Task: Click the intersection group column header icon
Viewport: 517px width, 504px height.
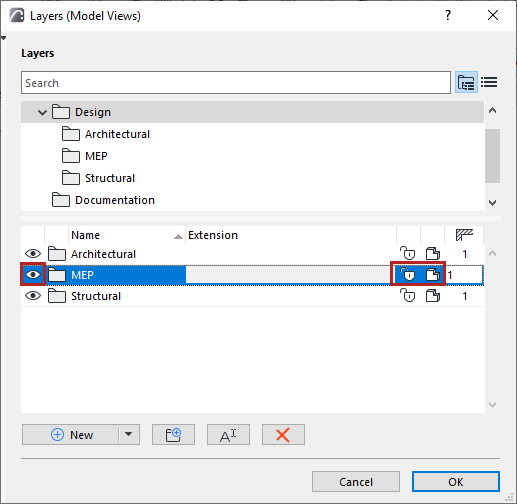Action: click(464, 235)
